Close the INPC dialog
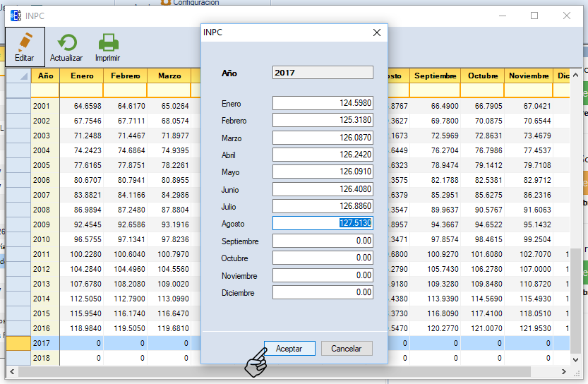Screen dimensions: 588x384 click(377, 32)
